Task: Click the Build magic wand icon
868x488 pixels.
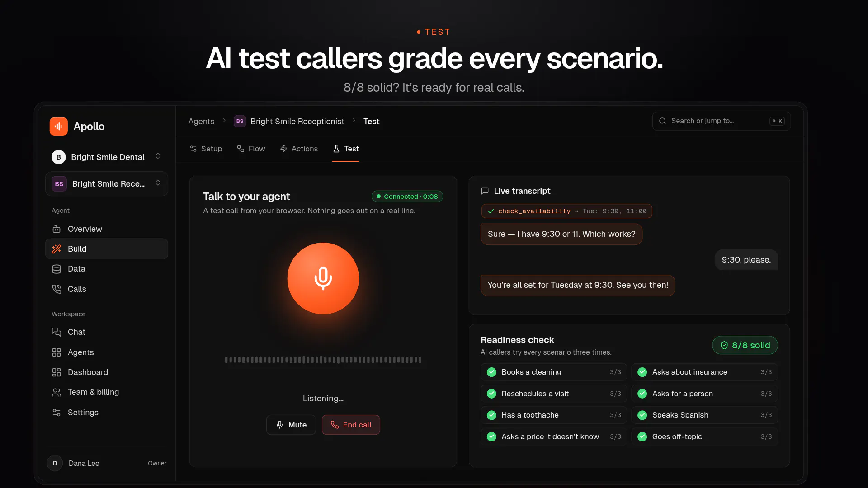Action: click(57, 249)
